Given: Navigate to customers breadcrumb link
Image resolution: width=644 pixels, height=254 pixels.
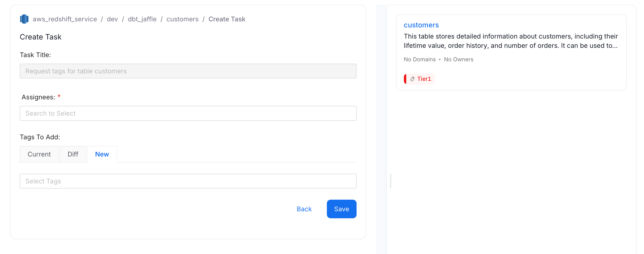Looking at the screenshot, I should [x=182, y=19].
